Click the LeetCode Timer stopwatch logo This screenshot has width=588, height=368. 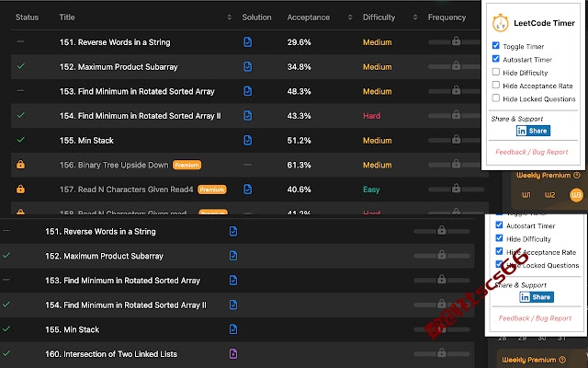point(500,23)
